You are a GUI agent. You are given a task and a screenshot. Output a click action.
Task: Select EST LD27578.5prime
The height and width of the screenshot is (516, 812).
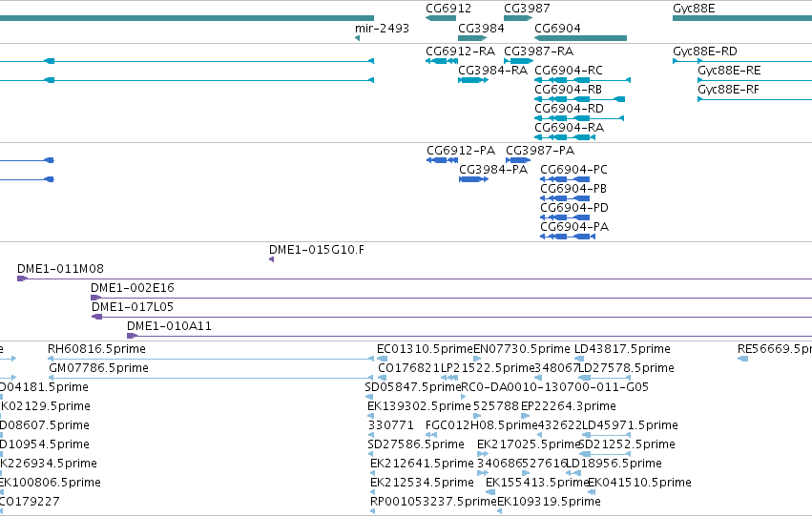point(627,368)
